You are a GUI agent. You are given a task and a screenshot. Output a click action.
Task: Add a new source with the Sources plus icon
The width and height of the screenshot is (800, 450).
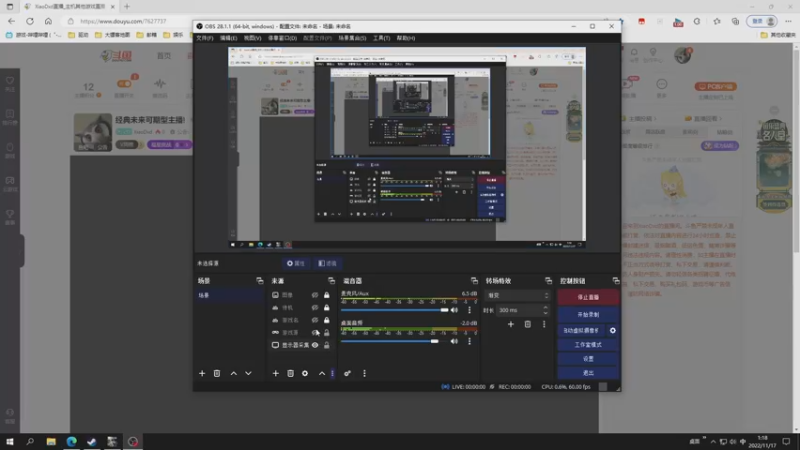pyautogui.click(x=276, y=373)
